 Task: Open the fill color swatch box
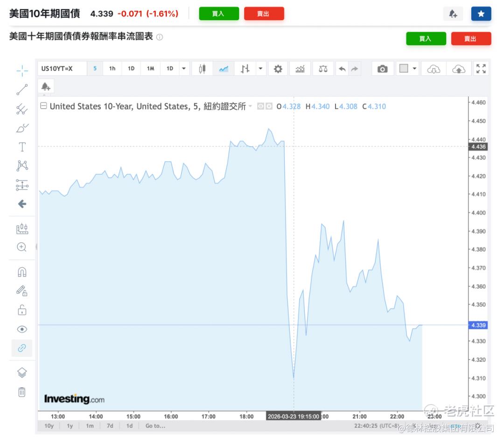tap(404, 69)
